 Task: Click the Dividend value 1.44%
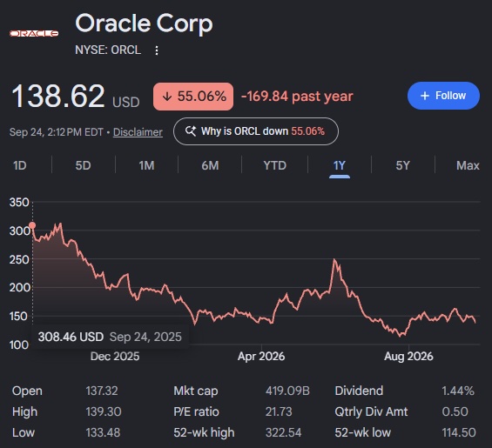coord(458,391)
